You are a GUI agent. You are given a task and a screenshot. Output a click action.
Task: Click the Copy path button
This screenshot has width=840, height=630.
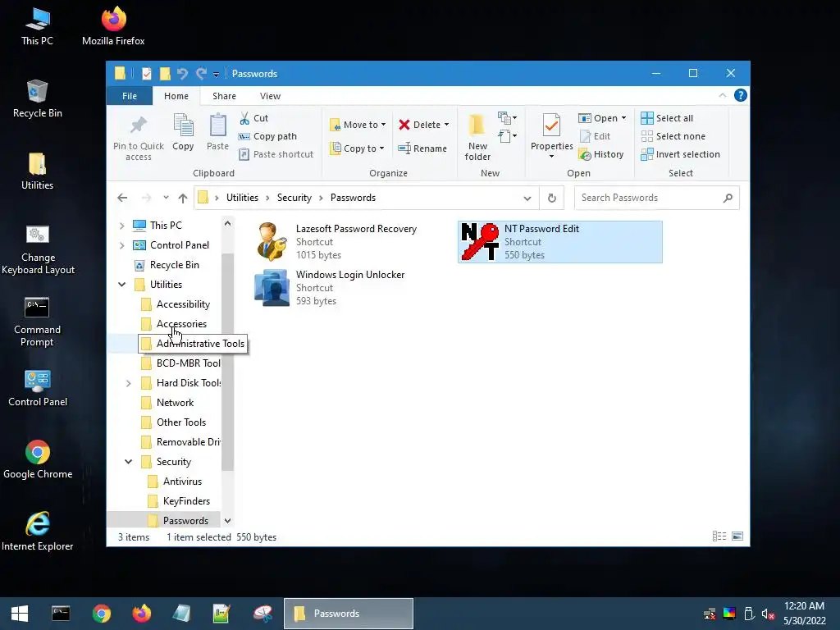[x=267, y=136]
